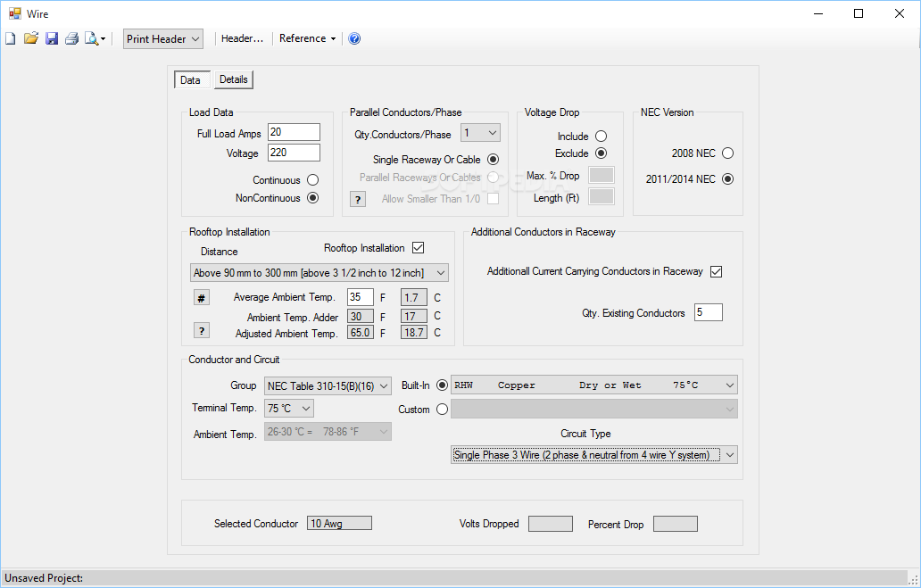The height and width of the screenshot is (588, 921).
Task: Switch to the Details tab
Action: pyautogui.click(x=234, y=79)
